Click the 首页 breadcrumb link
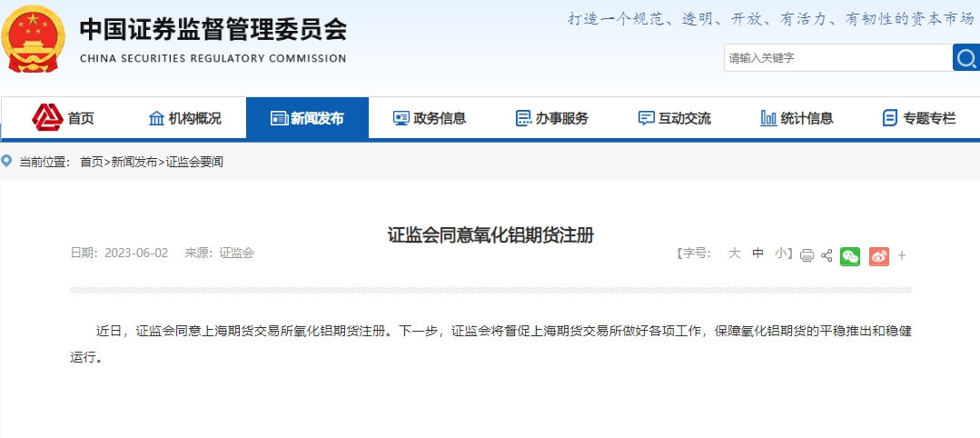 [91, 163]
